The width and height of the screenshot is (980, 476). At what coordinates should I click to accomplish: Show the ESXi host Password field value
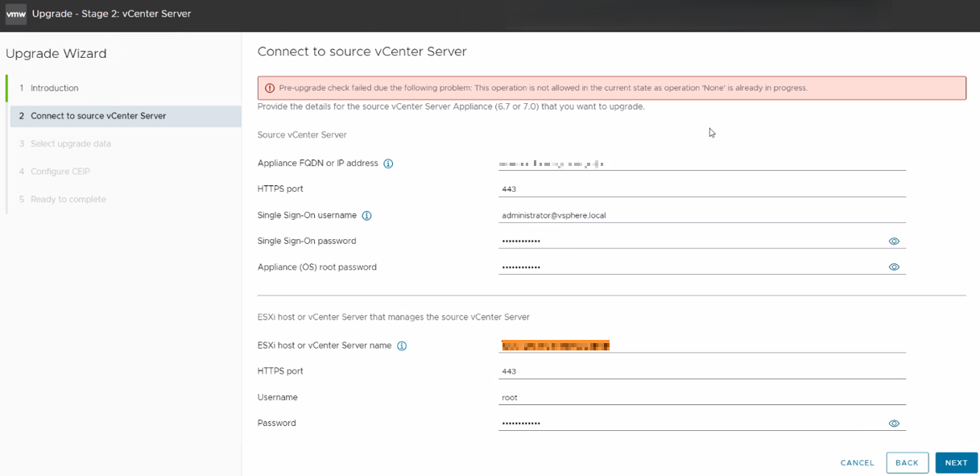point(894,423)
